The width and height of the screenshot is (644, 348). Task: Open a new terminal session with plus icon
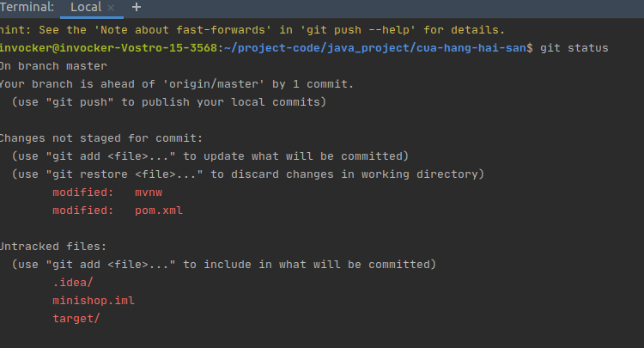tap(137, 7)
